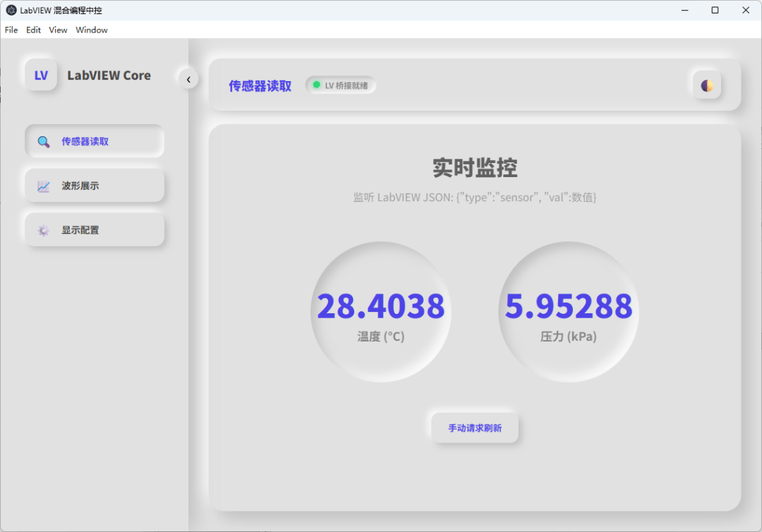Screen dimensions: 762x532
Task: Click the LV logo badge
Action: coord(41,75)
